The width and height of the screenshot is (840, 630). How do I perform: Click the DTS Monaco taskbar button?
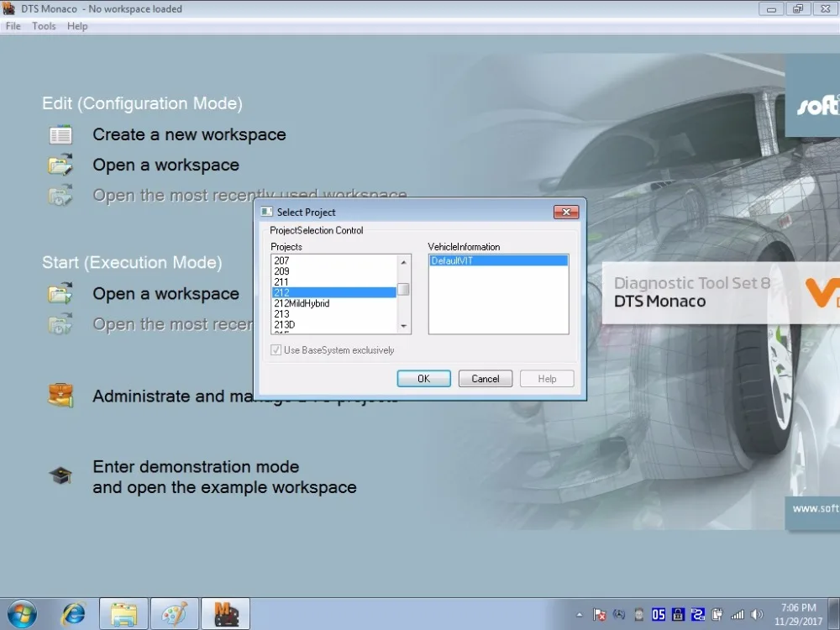tap(225, 614)
